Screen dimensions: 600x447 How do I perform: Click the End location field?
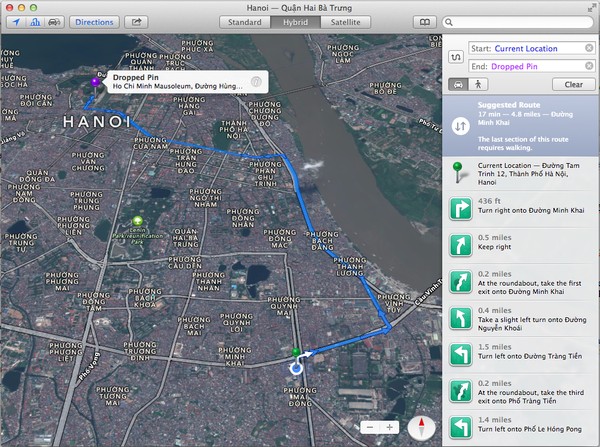(x=532, y=66)
